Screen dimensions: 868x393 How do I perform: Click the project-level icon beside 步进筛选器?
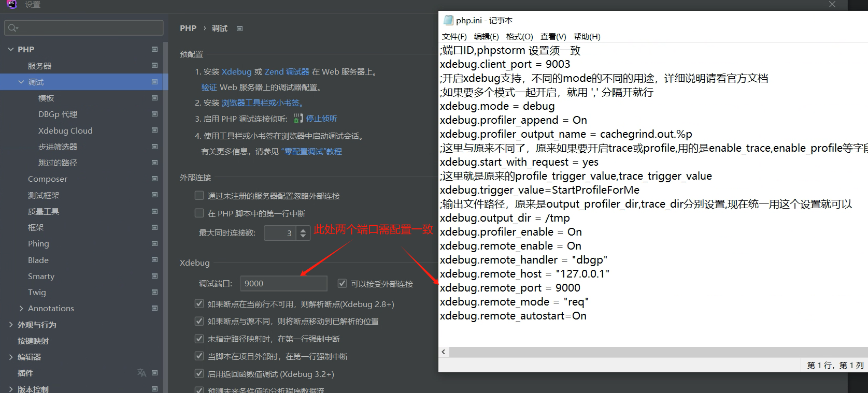154,147
